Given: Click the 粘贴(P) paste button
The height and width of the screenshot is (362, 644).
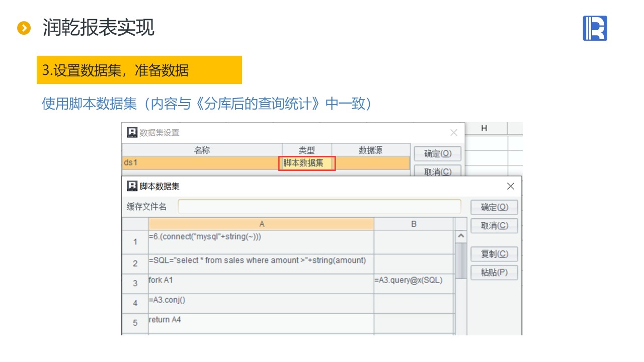Looking at the screenshot, I should (494, 273).
